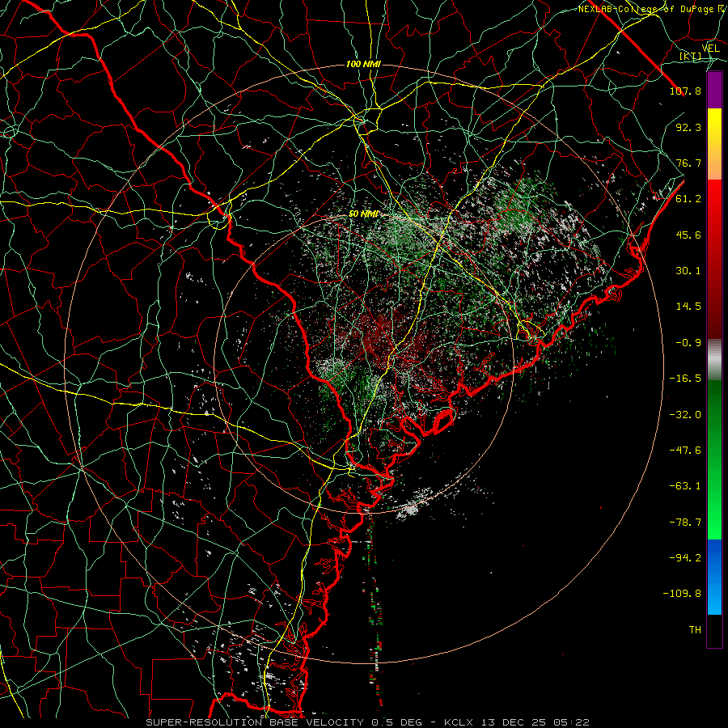The image size is (728, 728).
Task: Click the 30.1 velocity scale label
Action: tap(688, 271)
